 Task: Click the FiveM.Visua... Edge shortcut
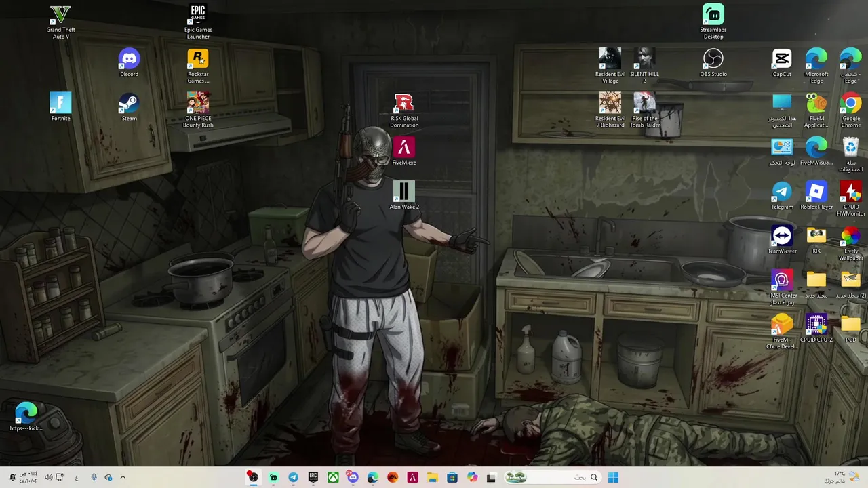(x=816, y=151)
